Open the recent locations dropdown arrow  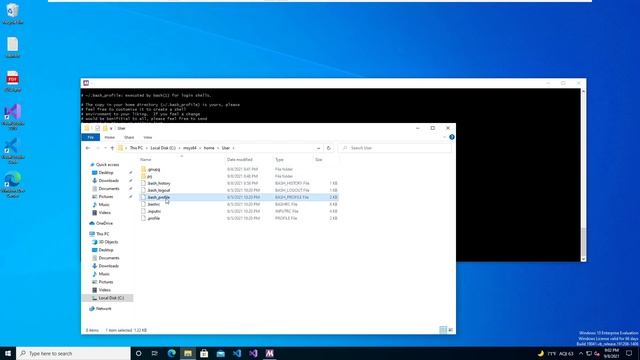(x=105, y=148)
